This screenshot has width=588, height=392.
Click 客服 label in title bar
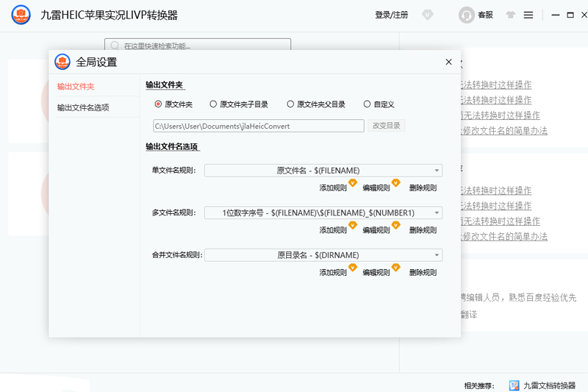click(x=485, y=15)
